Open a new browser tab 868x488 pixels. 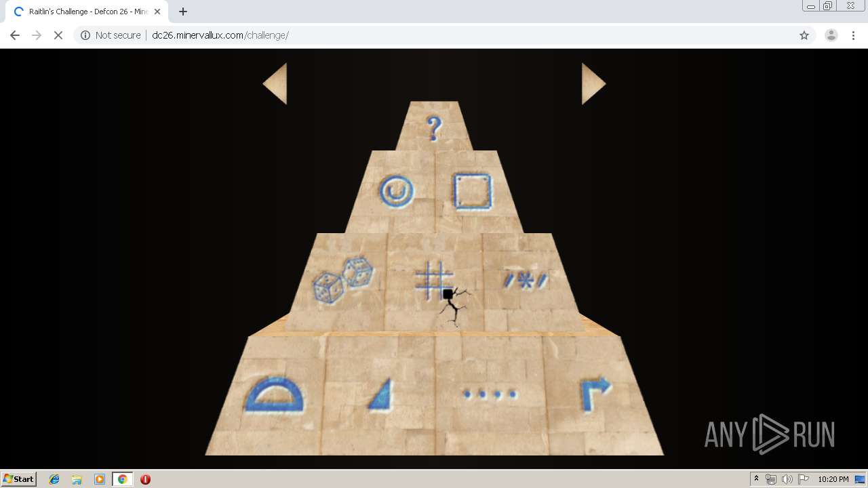[183, 12]
